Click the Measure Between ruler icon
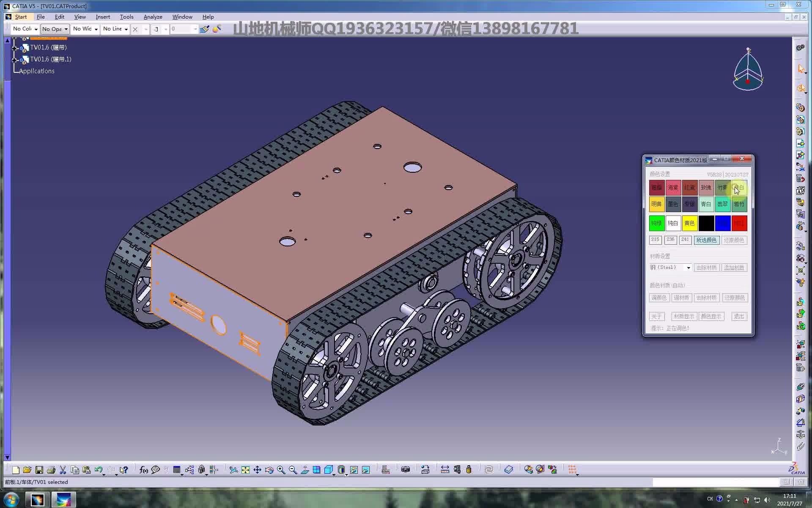This screenshot has height=508, width=812. (445, 469)
